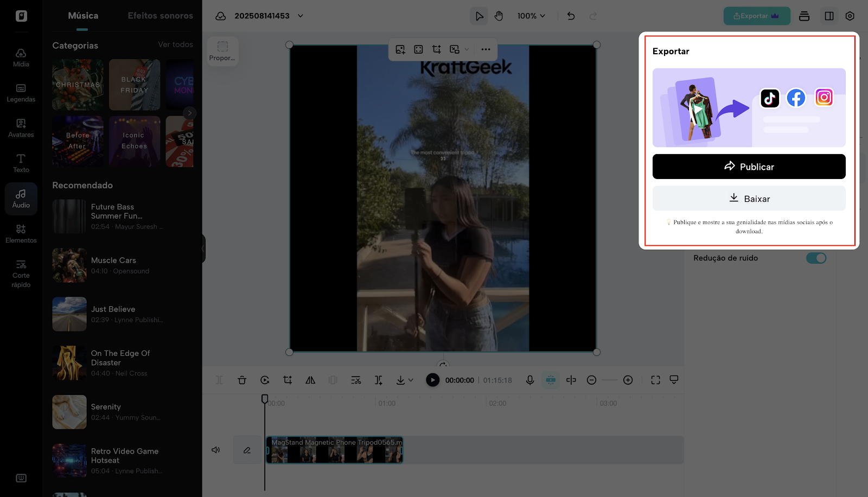Mute the video track speaker icon
The image size is (868, 497).
(x=215, y=450)
